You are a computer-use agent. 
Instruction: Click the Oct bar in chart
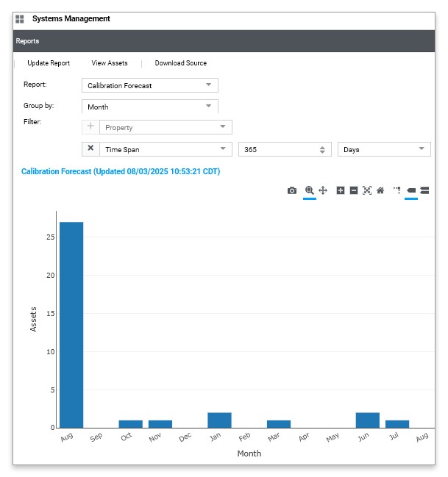[131, 424]
